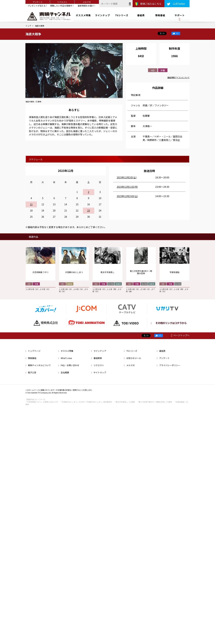Image resolution: width=215 pixels, height=644 pixels.
Task: Go to トップ breadcrumb link
Action: point(28,26)
